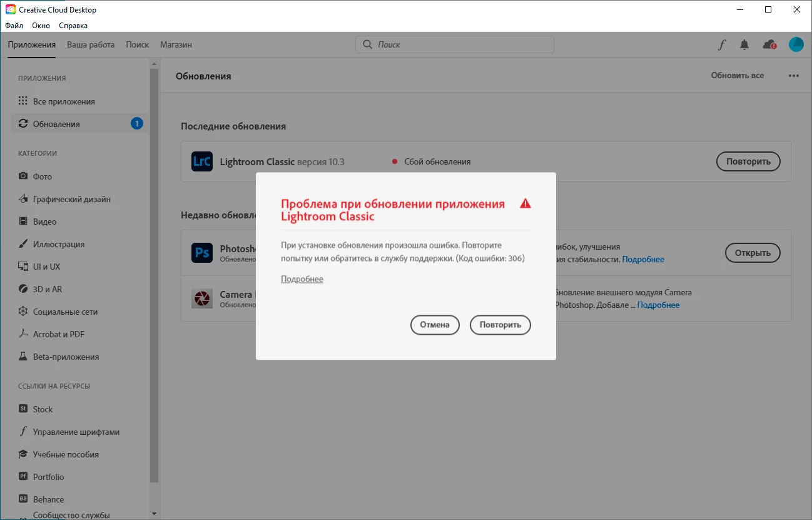Click the Behance Be icon
Image resolution: width=812 pixels, height=520 pixels.
tap(23, 499)
